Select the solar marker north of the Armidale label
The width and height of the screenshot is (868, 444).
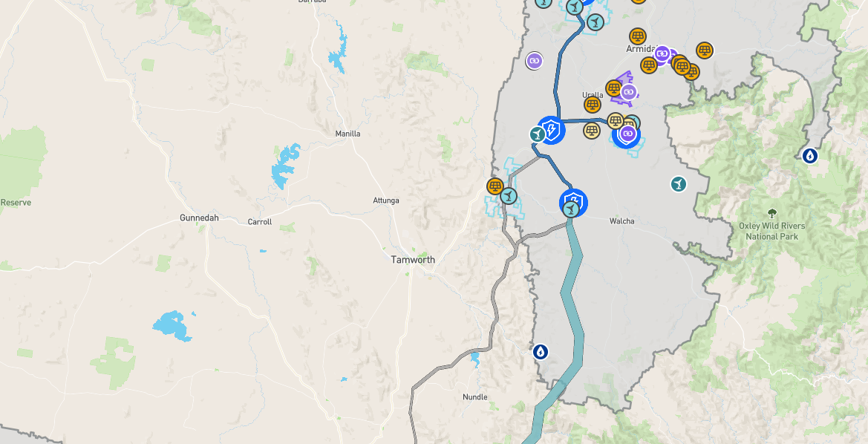638,36
